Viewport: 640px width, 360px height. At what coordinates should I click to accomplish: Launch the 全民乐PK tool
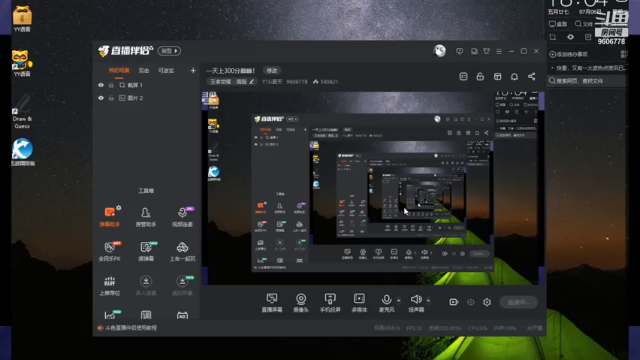coord(109,251)
